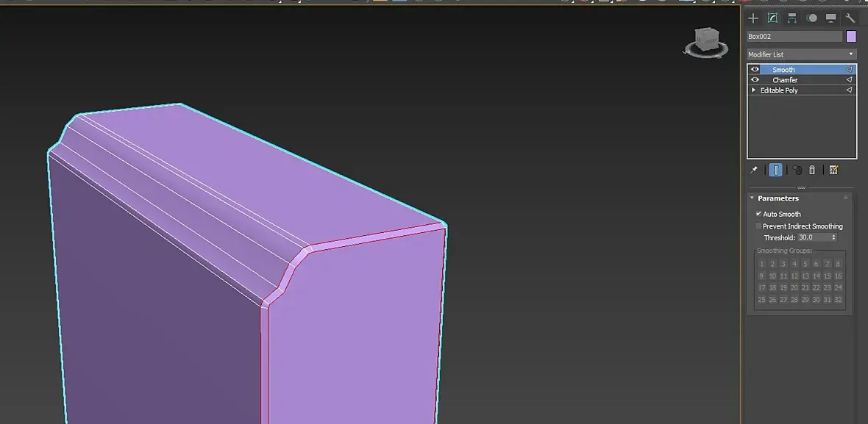Image resolution: width=868 pixels, height=424 pixels.
Task: Click smoothing group button 1
Action: (762, 265)
